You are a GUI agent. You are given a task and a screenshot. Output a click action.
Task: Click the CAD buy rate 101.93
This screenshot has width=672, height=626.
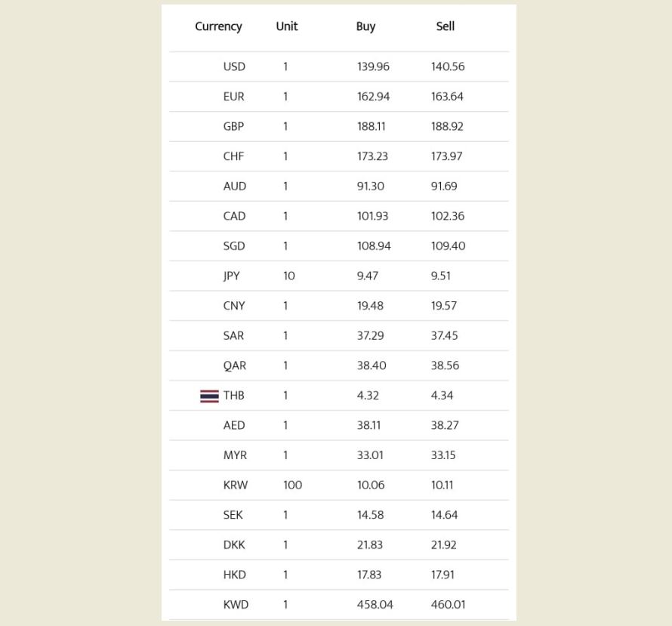point(372,216)
